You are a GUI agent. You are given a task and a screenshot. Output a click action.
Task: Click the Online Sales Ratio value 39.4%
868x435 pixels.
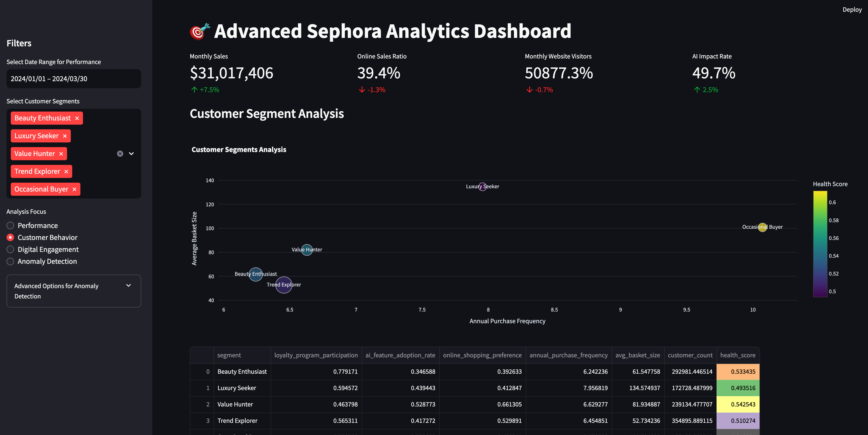point(379,73)
